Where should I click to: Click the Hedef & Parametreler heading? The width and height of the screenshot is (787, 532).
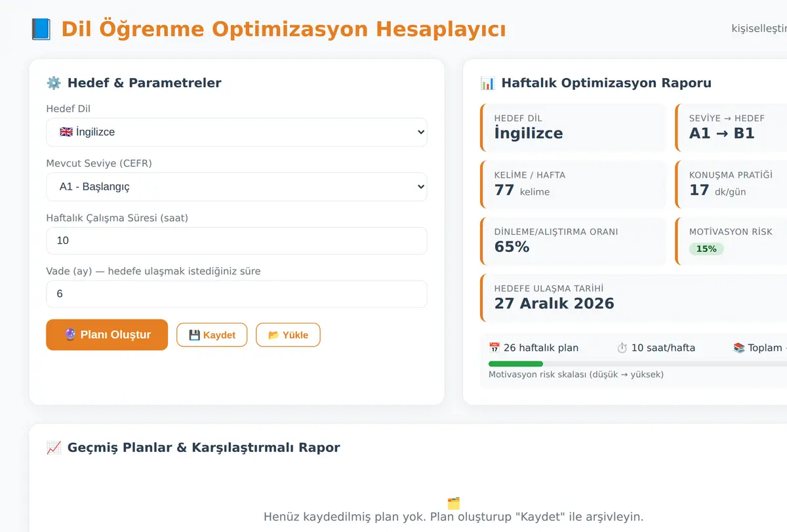pyautogui.click(x=144, y=83)
